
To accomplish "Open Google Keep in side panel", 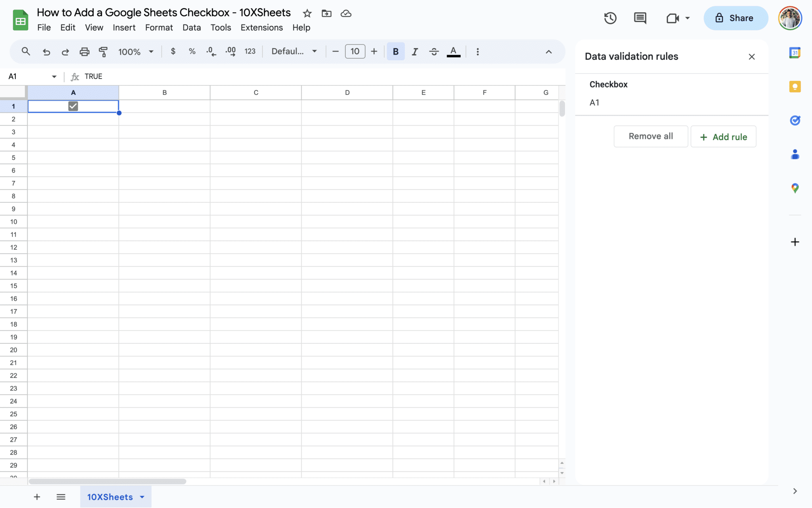I will click(x=795, y=87).
